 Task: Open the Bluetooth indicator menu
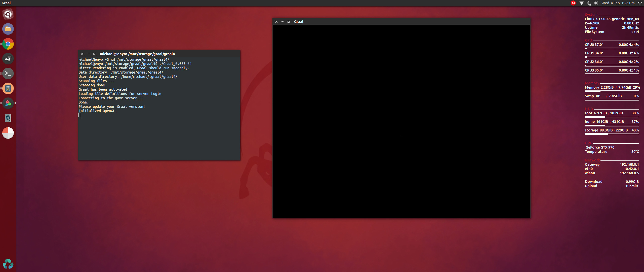[589, 3]
